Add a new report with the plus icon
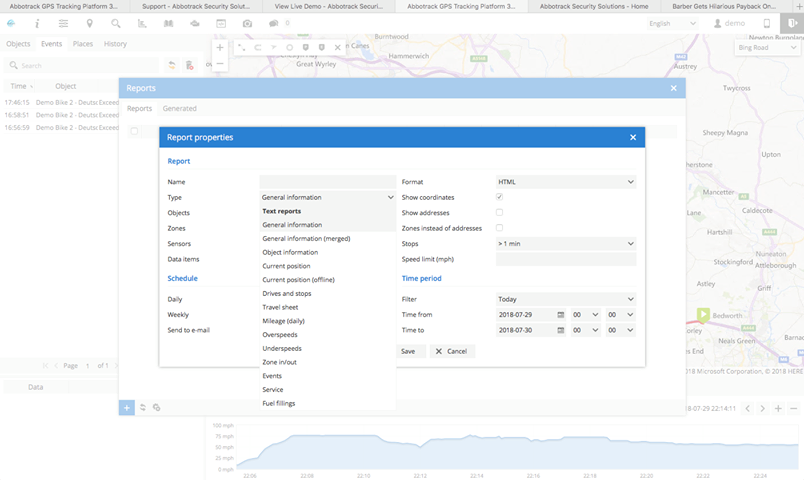 tap(127, 407)
